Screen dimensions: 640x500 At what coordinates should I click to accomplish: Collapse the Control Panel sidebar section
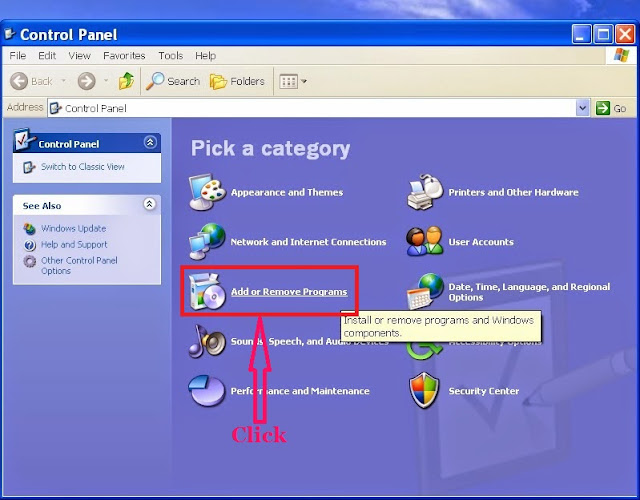tap(150, 142)
